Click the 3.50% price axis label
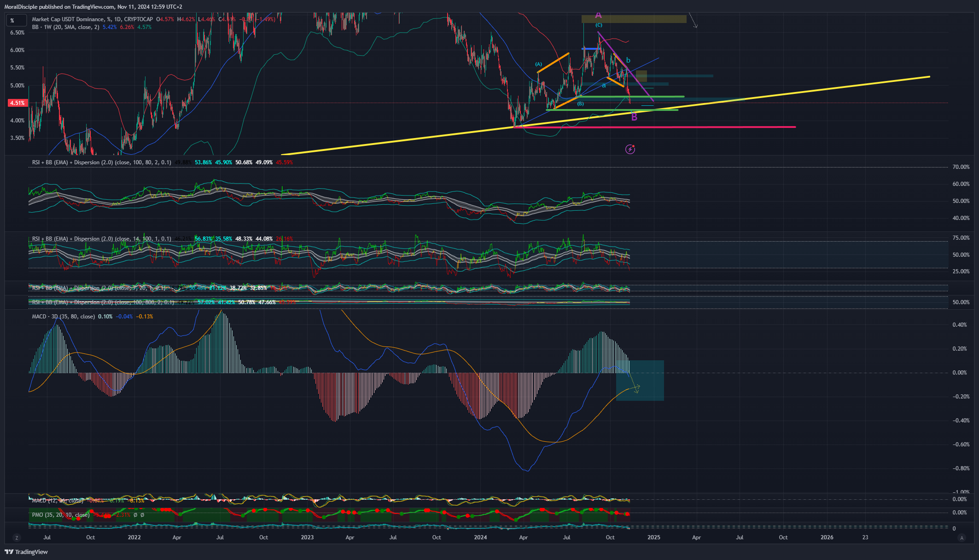The height and width of the screenshot is (560, 979). [x=17, y=138]
